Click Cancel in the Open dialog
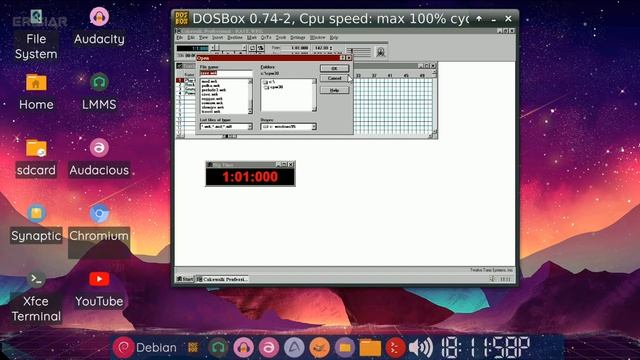The image size is (640, 360). pyautogui.click(x=334, y=78)
